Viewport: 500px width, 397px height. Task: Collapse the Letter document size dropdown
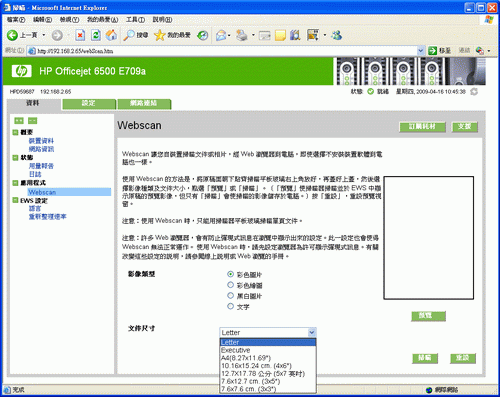pyautogui.click(x=312, y=332)
